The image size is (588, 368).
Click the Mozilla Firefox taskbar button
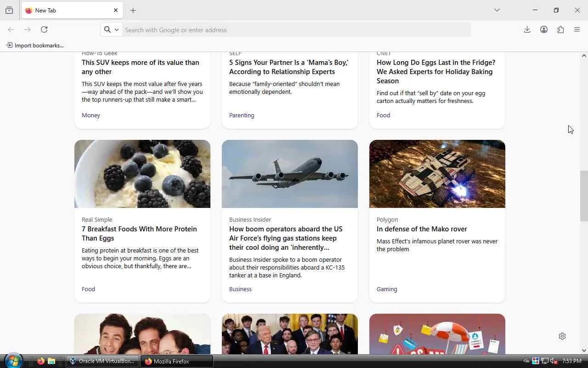click(177, 361)
